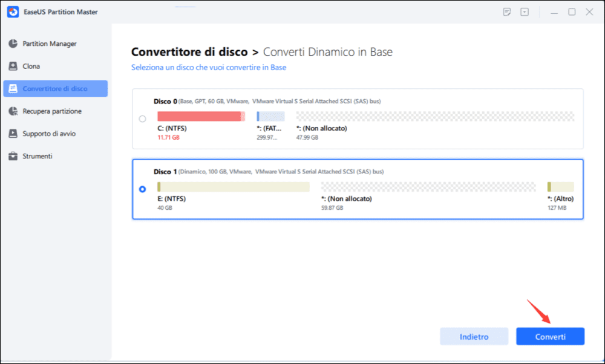Select Convertitore di disco menu entry
The image size is (605, 364).
coord(56,88)
